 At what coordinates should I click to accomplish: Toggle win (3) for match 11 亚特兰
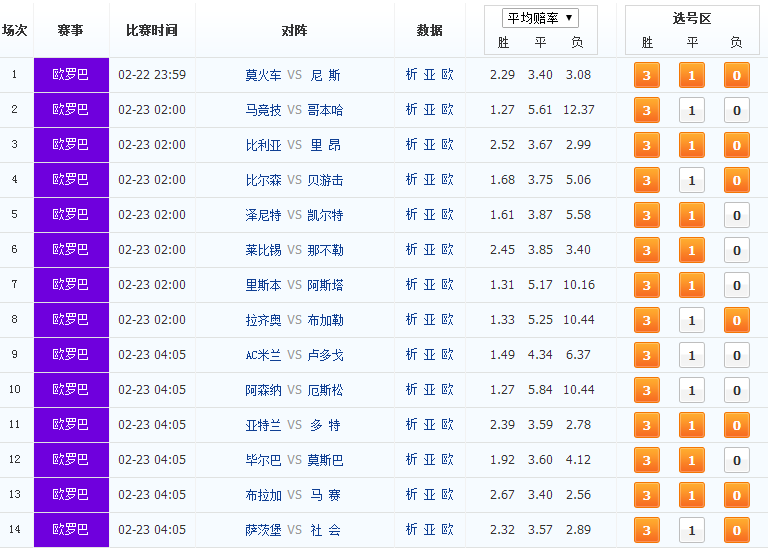click(x=647, y=425)
